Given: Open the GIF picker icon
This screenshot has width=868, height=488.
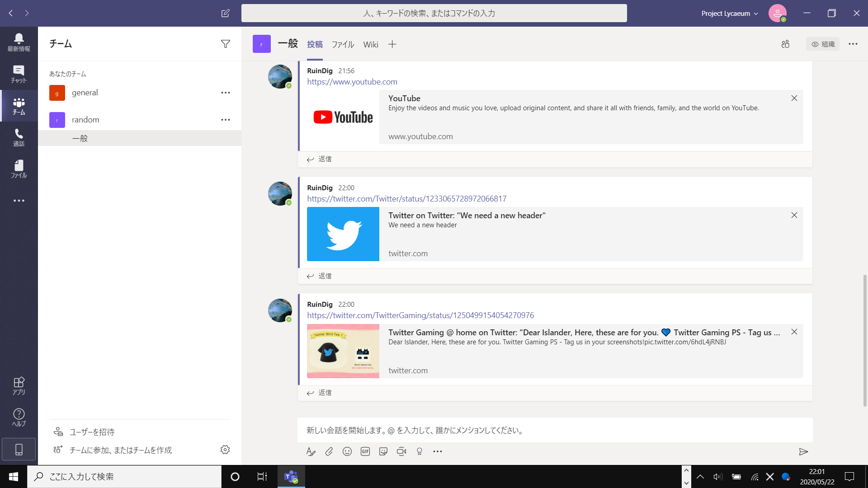Looking at the screenshot, I should [365, 451].
